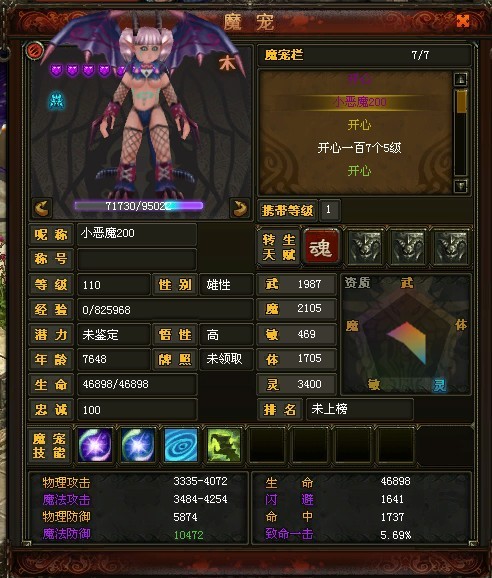This screenshot has width=492, height=578.
Task: Click the pet experience progress bar
Action: tap(139, 206)
